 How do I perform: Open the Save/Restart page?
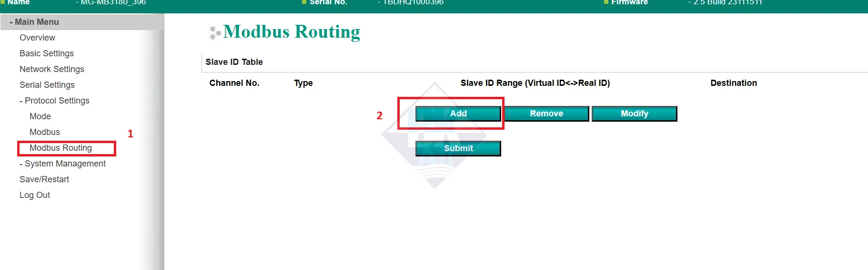click(44, 179)
